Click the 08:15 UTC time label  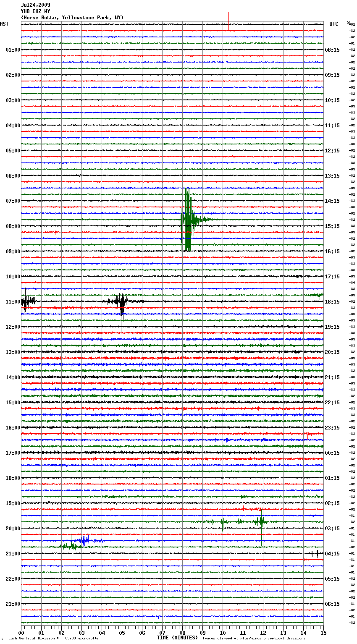(332, 50)
